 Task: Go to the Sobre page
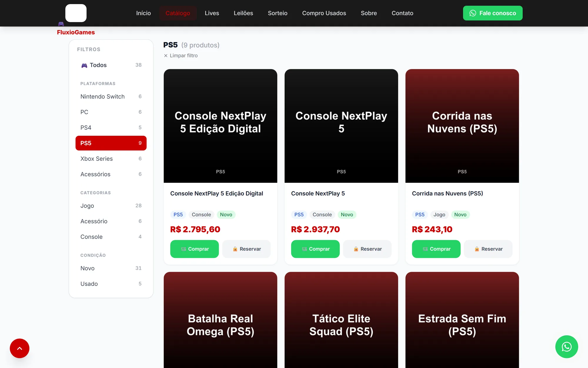(369, 13)
